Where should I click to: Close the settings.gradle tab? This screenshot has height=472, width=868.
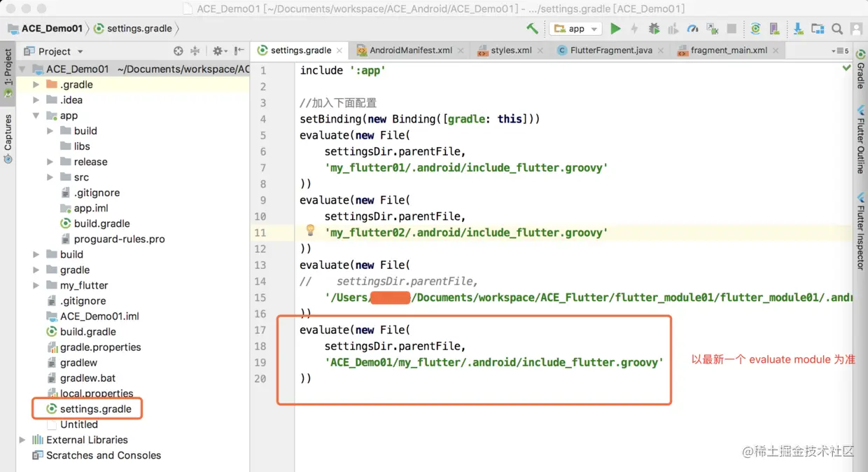pos(339,51)
